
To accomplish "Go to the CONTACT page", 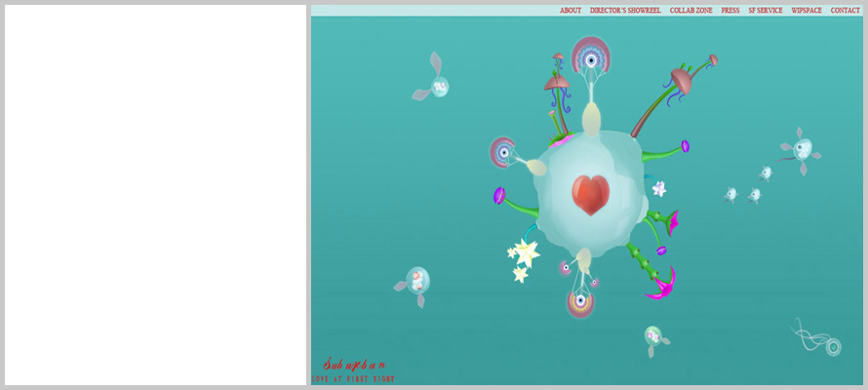I will pyautogui.click(x=846, y=11).
